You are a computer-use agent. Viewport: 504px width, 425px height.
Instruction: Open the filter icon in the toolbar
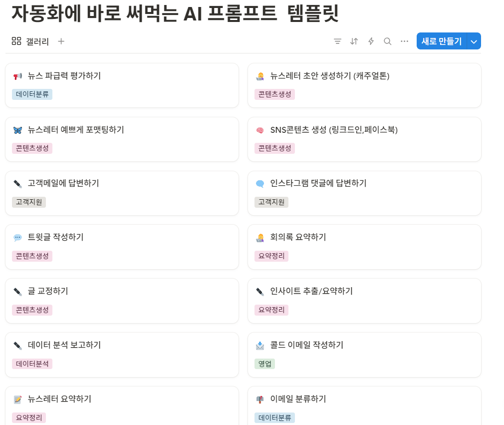pos(338,41)
